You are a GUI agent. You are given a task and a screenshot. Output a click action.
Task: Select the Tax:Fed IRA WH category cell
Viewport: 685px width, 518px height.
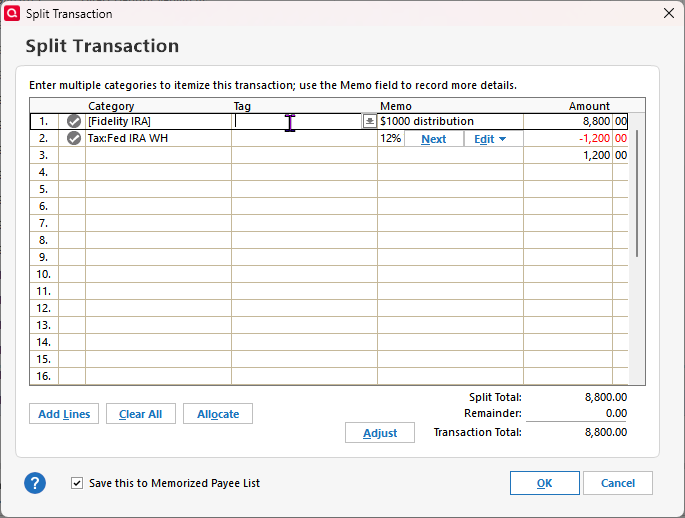[159, 138]
